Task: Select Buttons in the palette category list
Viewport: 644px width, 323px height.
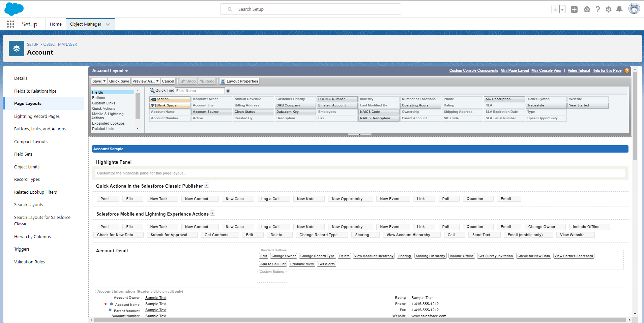Action: [98, 98]
